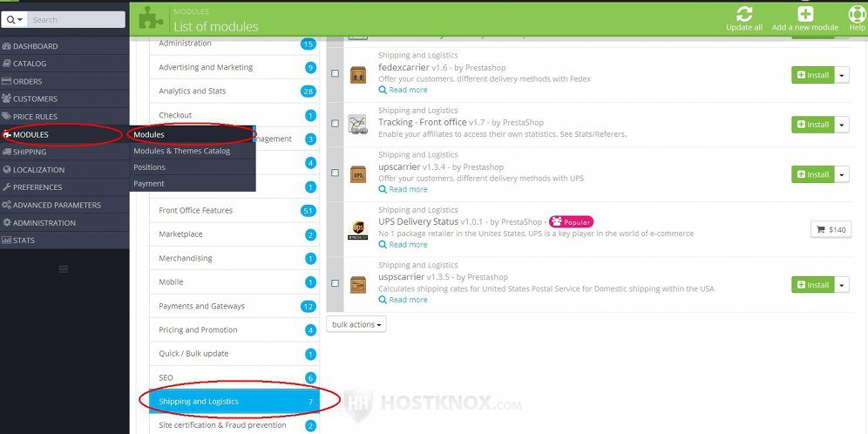This screenshot has width=868, height=434.
Task: Select the SEO category
Action: [x=234, y=377]
